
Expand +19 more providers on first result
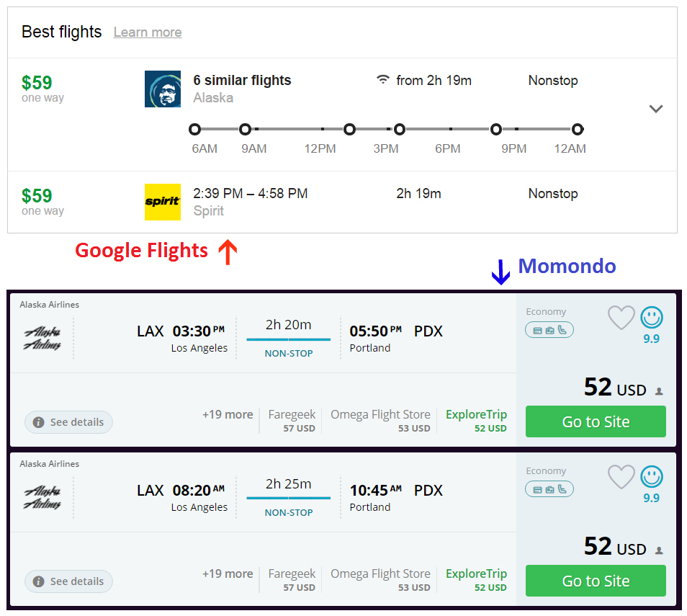pos(228,414)
